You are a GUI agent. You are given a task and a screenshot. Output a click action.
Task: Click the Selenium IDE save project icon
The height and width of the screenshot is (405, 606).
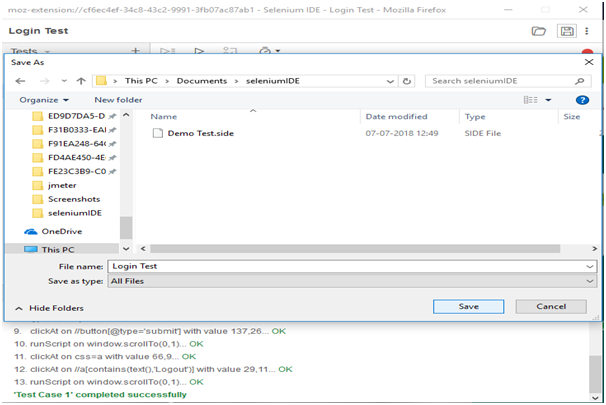568,32
